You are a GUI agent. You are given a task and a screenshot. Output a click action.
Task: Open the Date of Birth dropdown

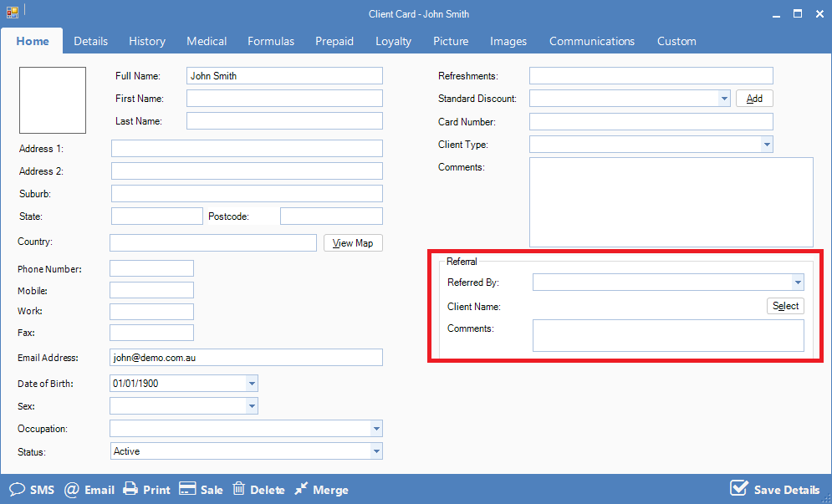(252, 384)
